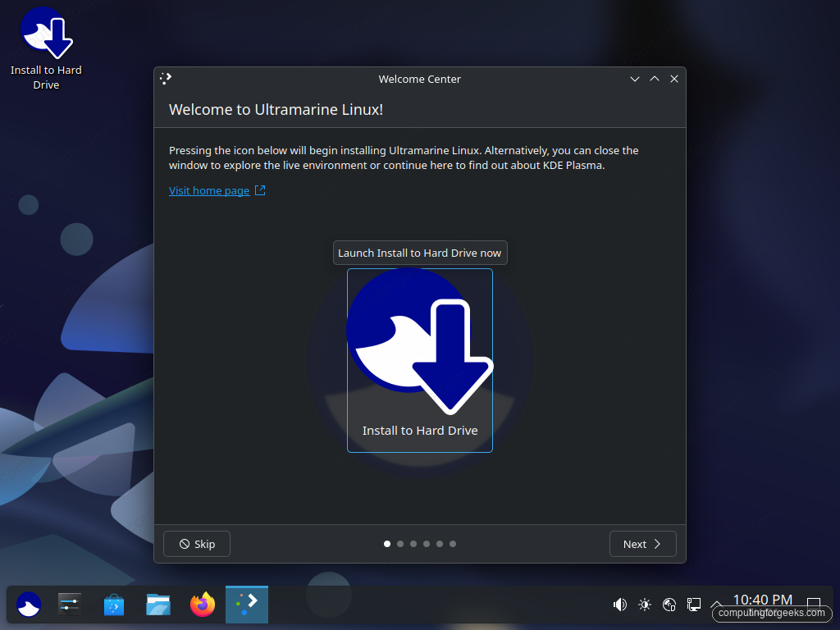Jump to the third page indicator dot
The height and width of the screenshot is (630, 840).
click(413, 544)
